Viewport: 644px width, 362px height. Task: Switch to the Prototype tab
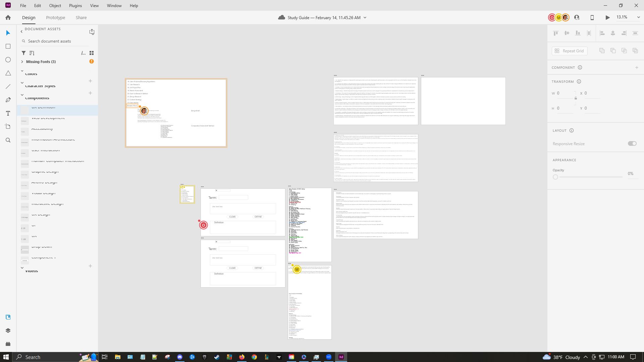[x=55, y=17]
